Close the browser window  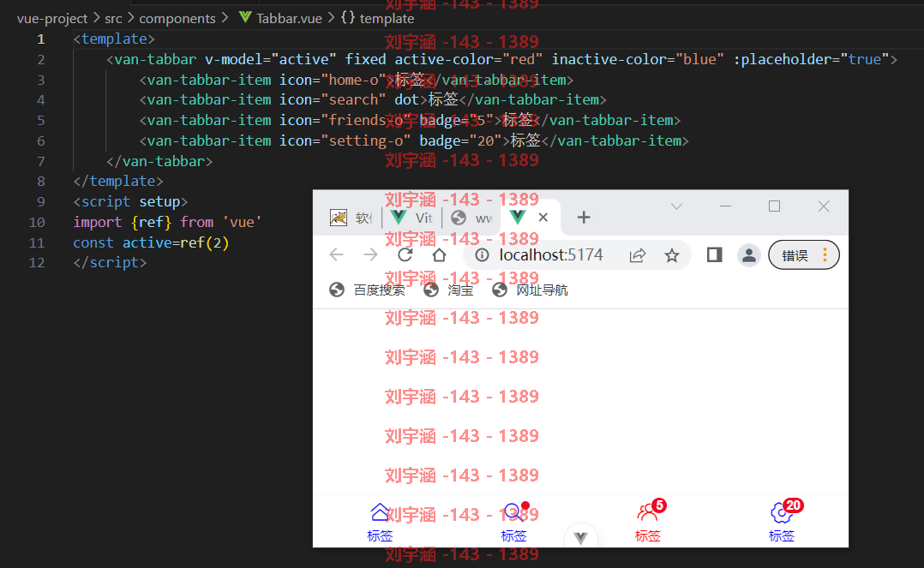tap(824, 206)
